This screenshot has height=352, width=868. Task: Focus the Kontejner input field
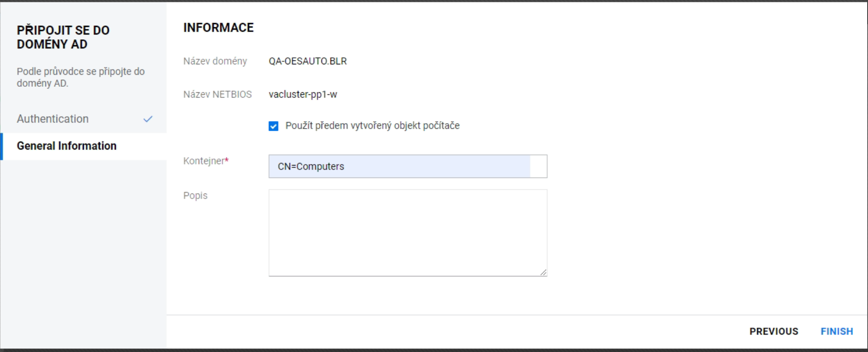click(x=399, y=167)
